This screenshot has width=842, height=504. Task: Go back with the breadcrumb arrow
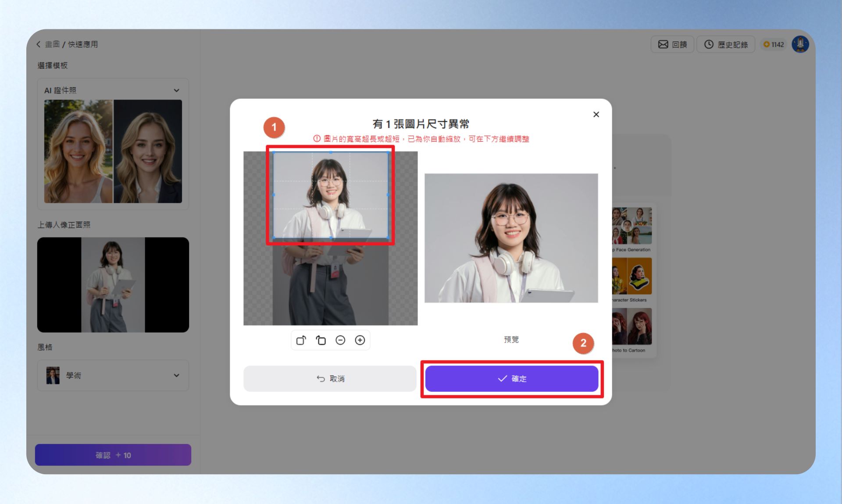pyautogui.click(x=39, y=44)
